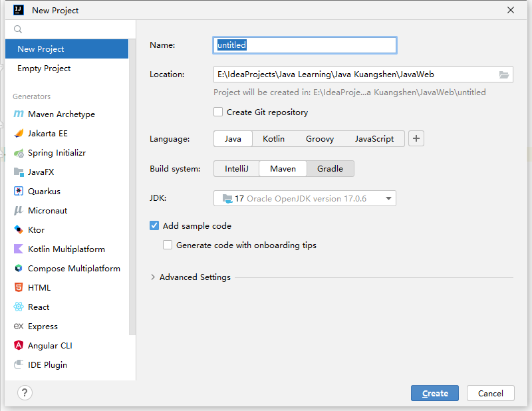
Task: Select React generator label
Action: [x=39, y=307]
